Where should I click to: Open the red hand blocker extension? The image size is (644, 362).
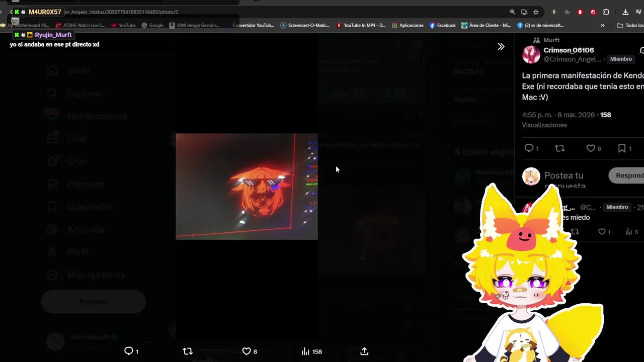tap(580, 12)
